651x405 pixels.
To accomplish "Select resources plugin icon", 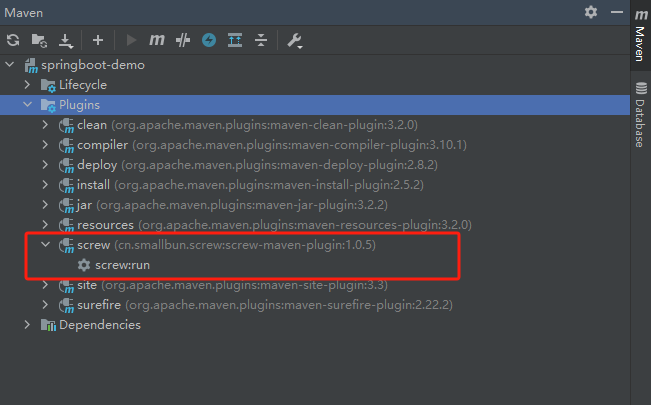I will (66, 225).
